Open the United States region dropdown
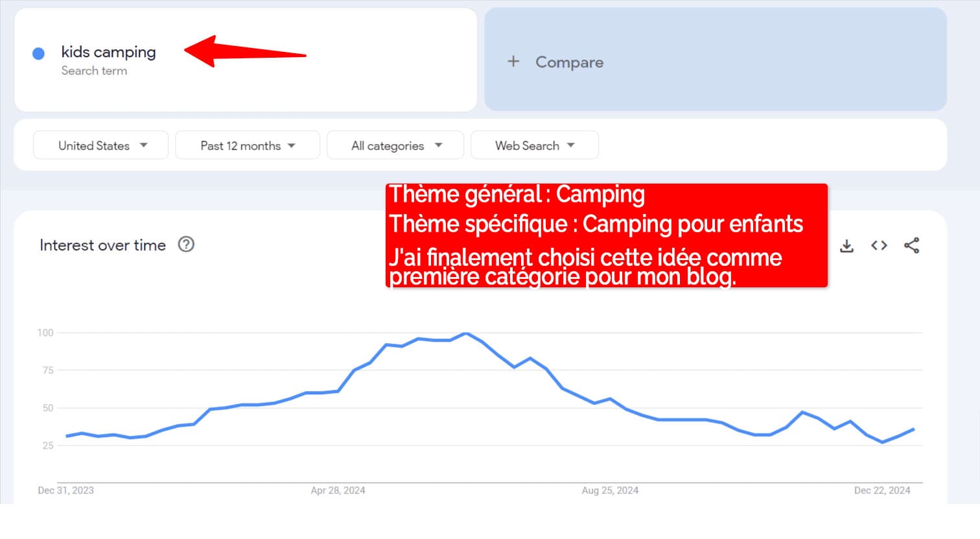Image resolution: width=980 pixels, height=539 pixels. (101, 145)
